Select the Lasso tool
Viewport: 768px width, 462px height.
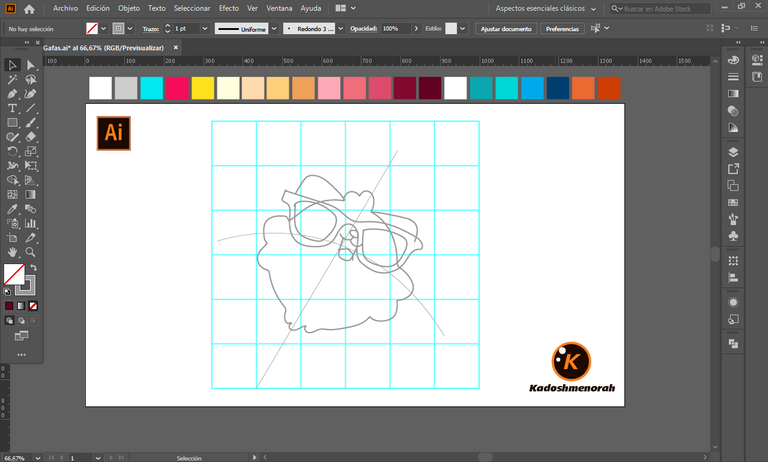click(30, 79)
